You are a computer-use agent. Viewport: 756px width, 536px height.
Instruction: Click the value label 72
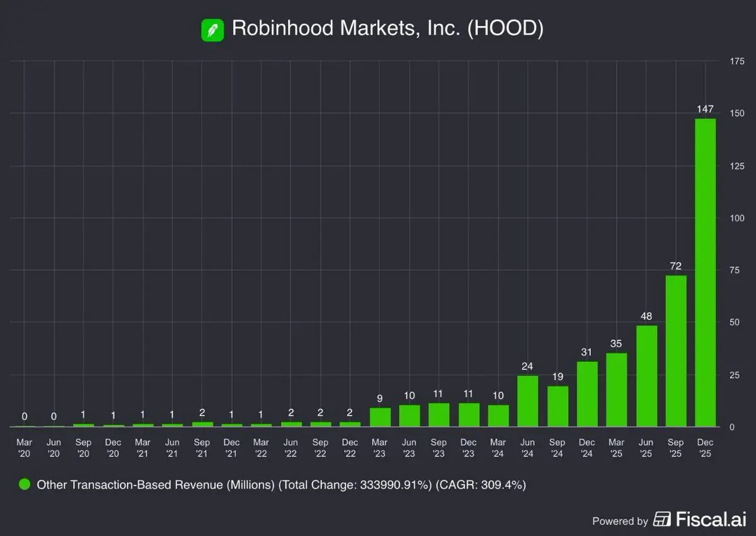click(x=676, y=266)
